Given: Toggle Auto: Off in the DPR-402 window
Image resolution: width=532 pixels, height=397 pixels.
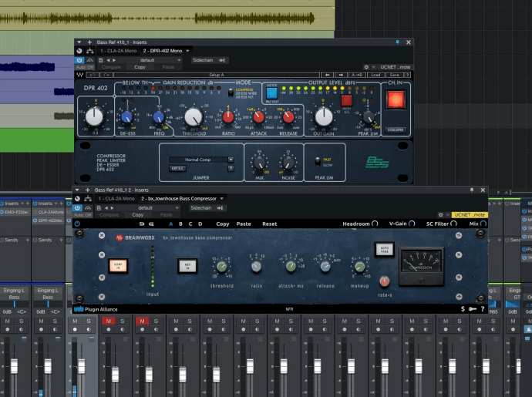Looking at the screenshot, I should tap(84, 67).
